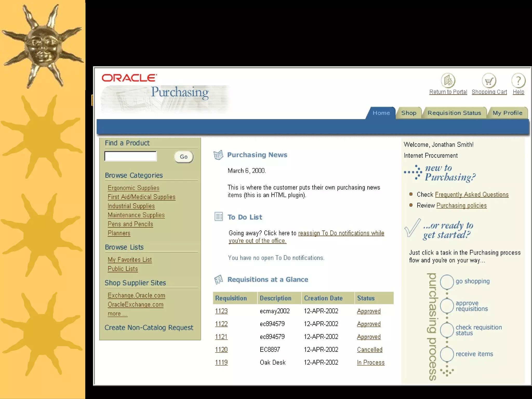Click the ecmay2002 description cell
The height and width of the screenshot is (399, 532).
(275, 311)
